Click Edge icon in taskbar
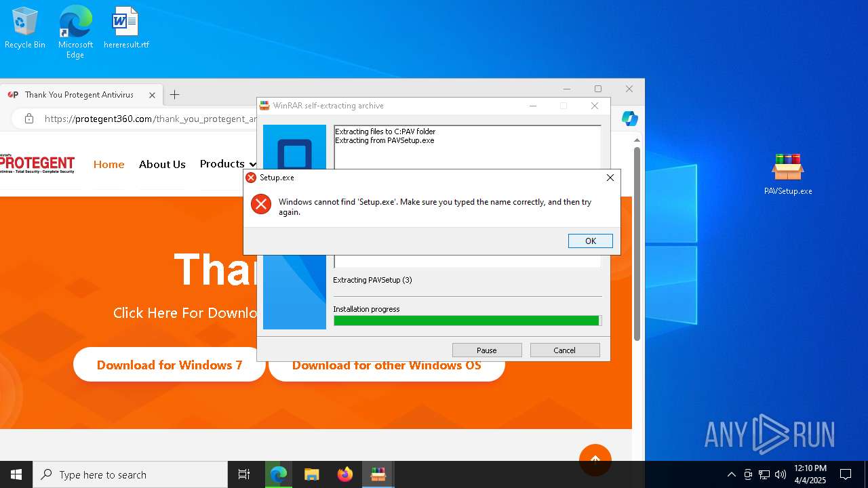 coord(279,474)
